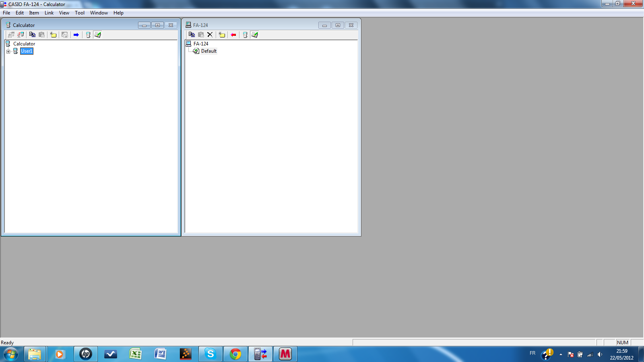Open the Window menu
Screen dimensions: 644x362
pyautogui.click(x=99, y=13)
